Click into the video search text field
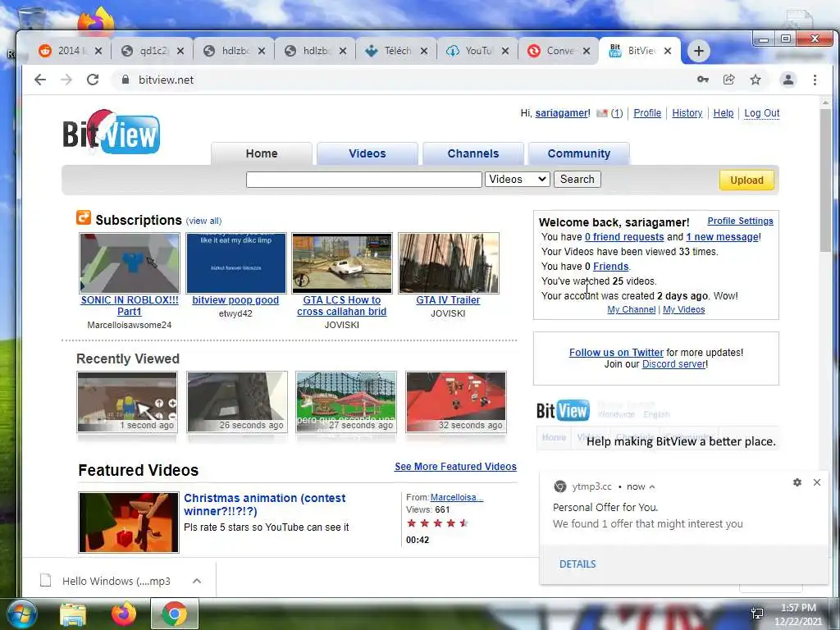This screenshot has height=630, width=840. click(363, 180)
